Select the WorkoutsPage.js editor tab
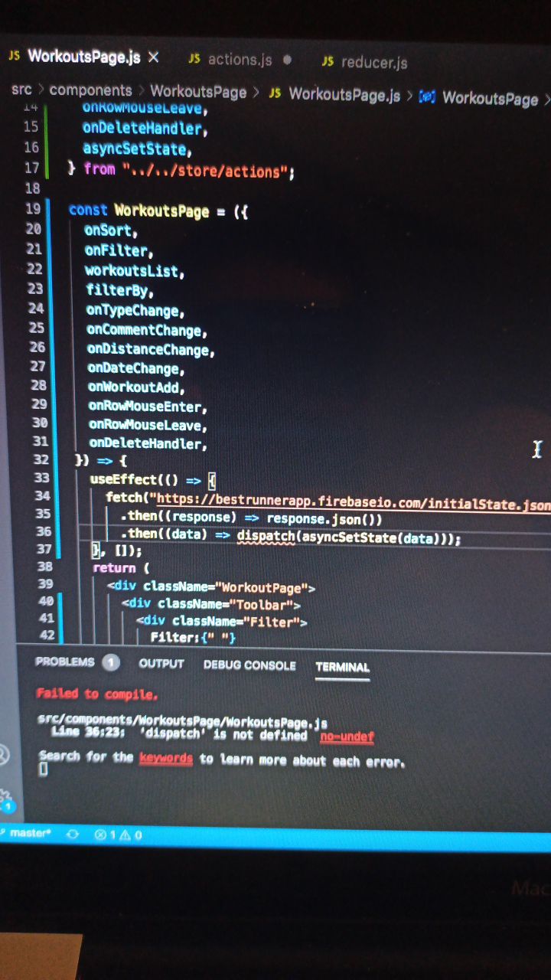Screen dimensions: 551x980 [x=84, y=57]
